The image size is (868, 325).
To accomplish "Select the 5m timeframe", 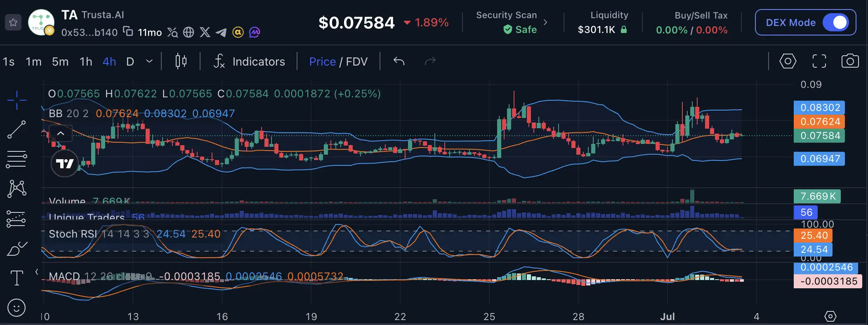I will tap(60, 62).
